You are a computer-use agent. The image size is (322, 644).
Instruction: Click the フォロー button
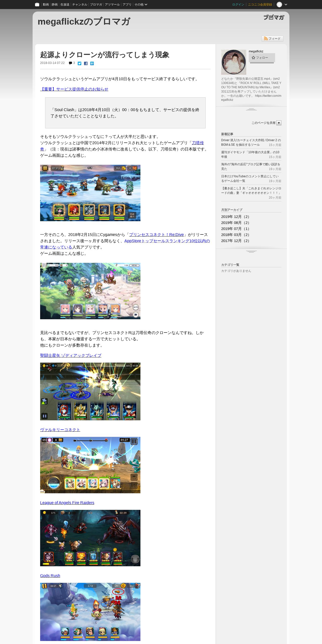[x=262, y=58]
